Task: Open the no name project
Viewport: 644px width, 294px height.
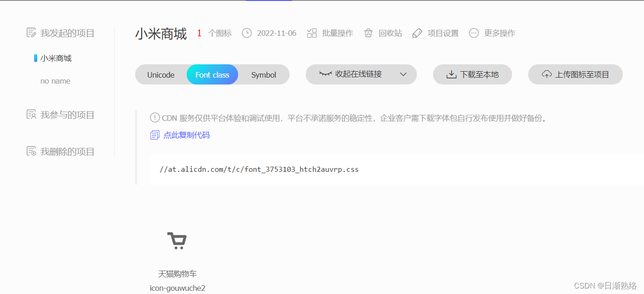Action: click(x=55, y=81)
